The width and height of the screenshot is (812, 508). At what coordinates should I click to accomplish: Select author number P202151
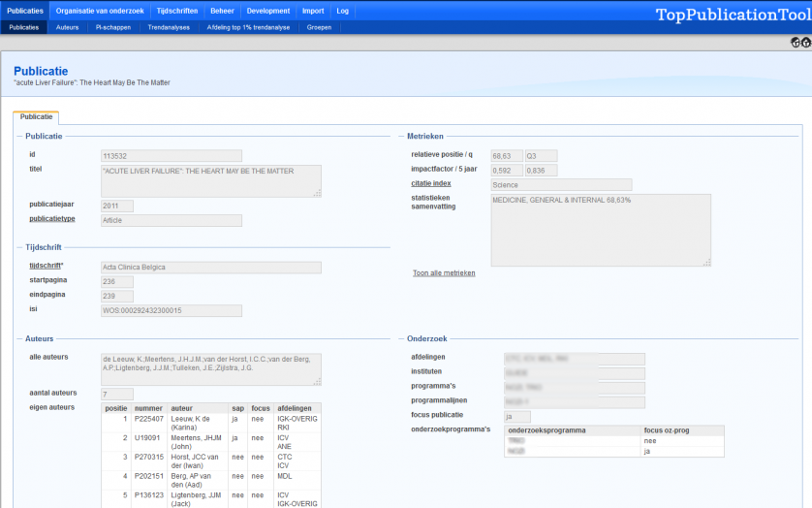click(149, 476)
